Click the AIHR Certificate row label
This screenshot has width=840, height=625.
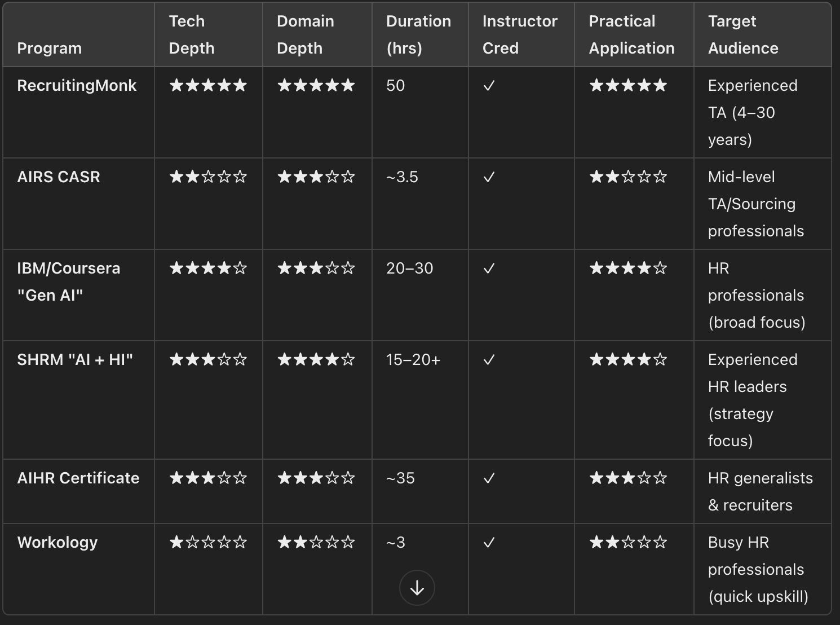78,478
